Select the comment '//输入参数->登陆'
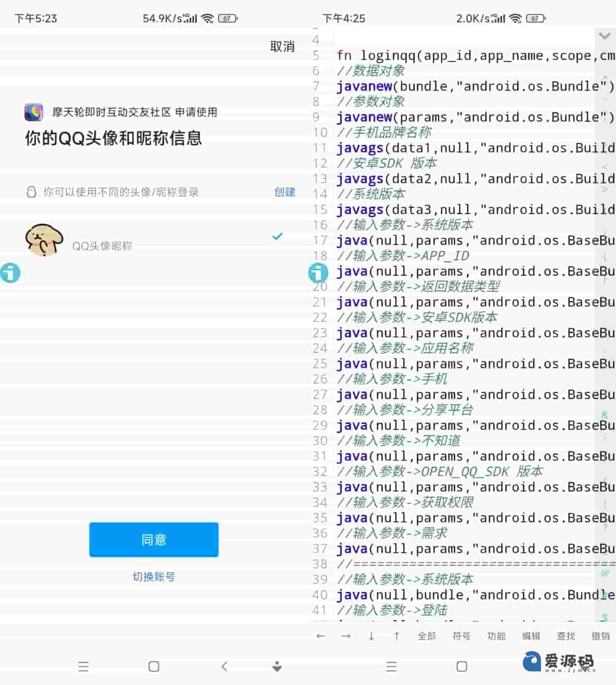 click(x=392, y=610)
